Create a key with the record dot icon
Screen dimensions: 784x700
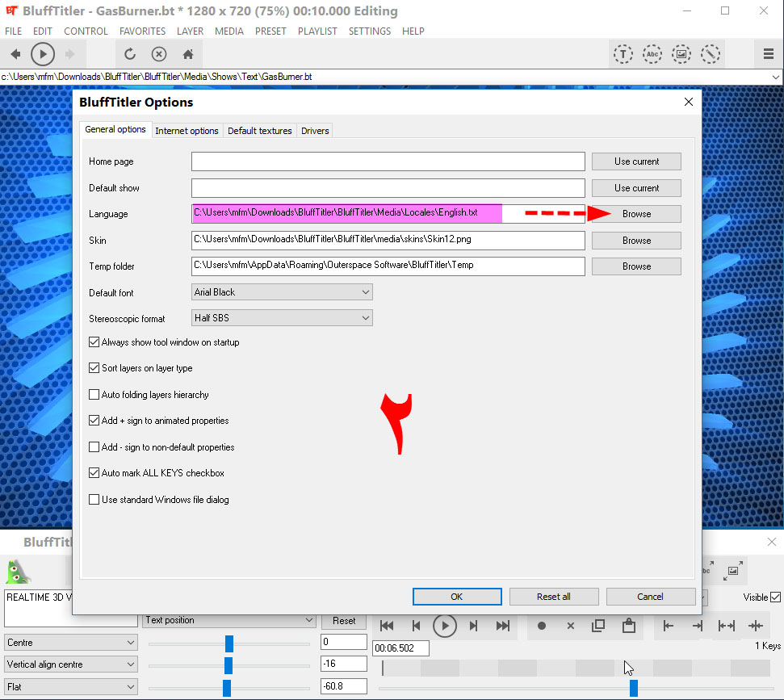click(542, 626)
